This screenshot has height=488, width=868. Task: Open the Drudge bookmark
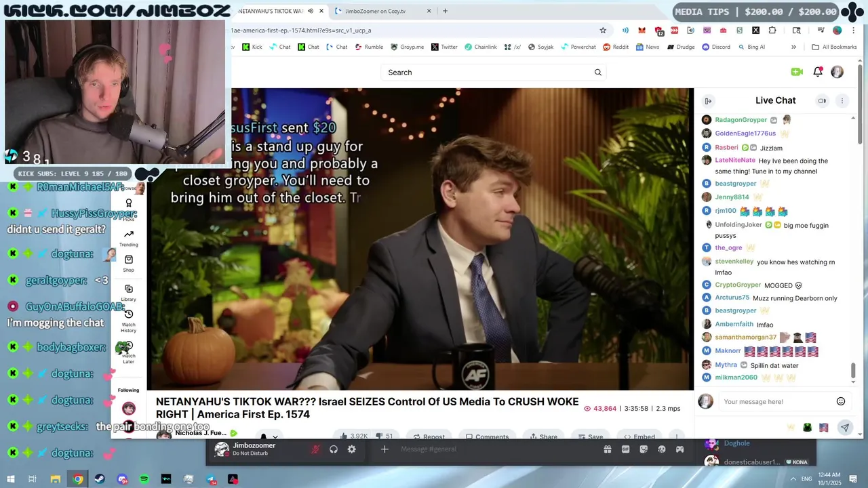coord(681,47)
